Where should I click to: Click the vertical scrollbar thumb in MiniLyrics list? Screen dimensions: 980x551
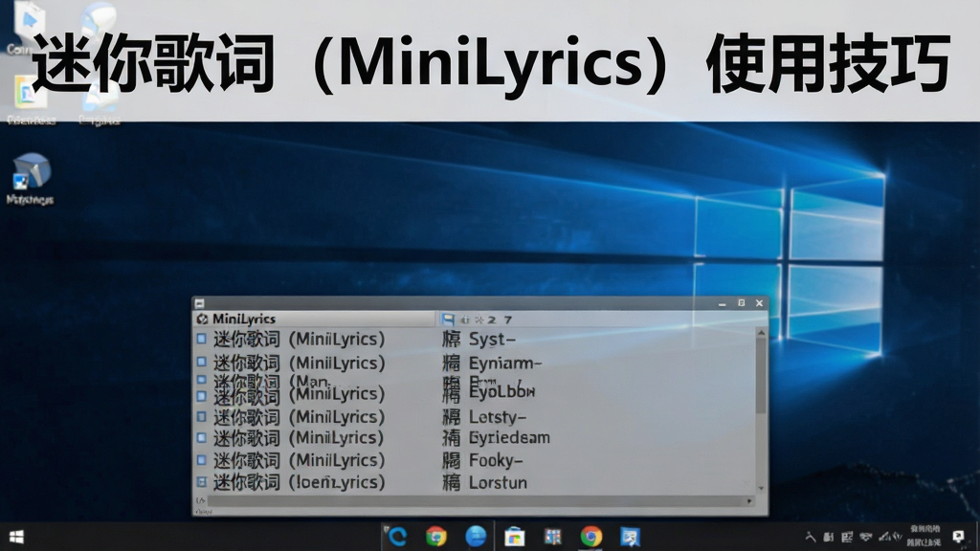coord(761,376)
